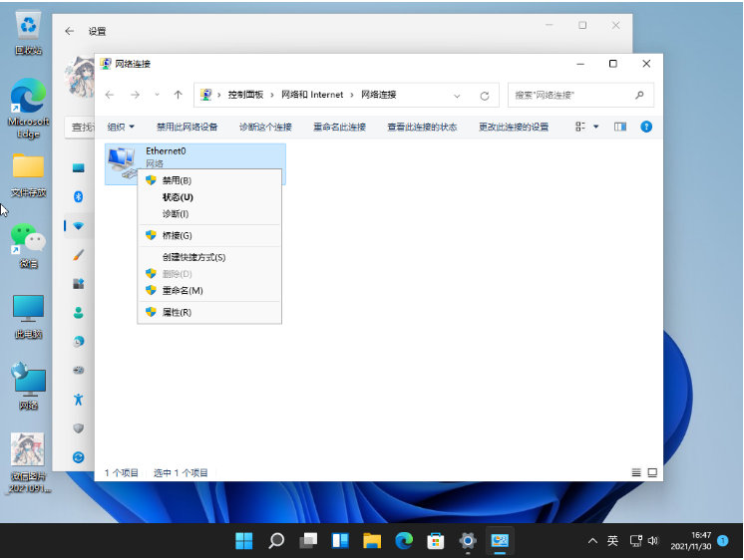Screen dimensions: 744x560
Task: Click the volume speaker icon in the tray
Action: (x=653, y=540)
